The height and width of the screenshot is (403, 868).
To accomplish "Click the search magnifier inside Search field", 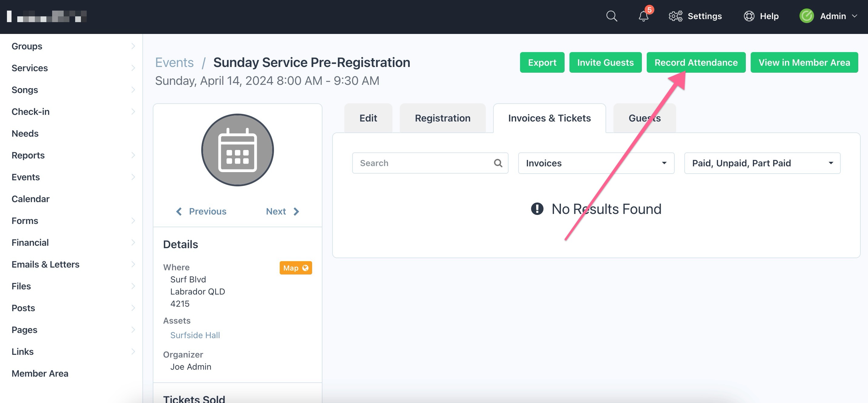I will [498, 163].
